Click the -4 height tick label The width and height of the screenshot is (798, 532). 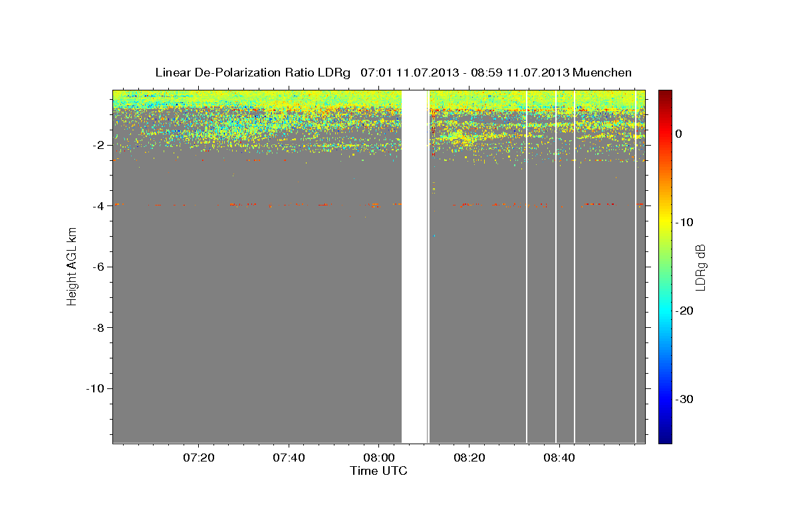click(x=98, y=206)
